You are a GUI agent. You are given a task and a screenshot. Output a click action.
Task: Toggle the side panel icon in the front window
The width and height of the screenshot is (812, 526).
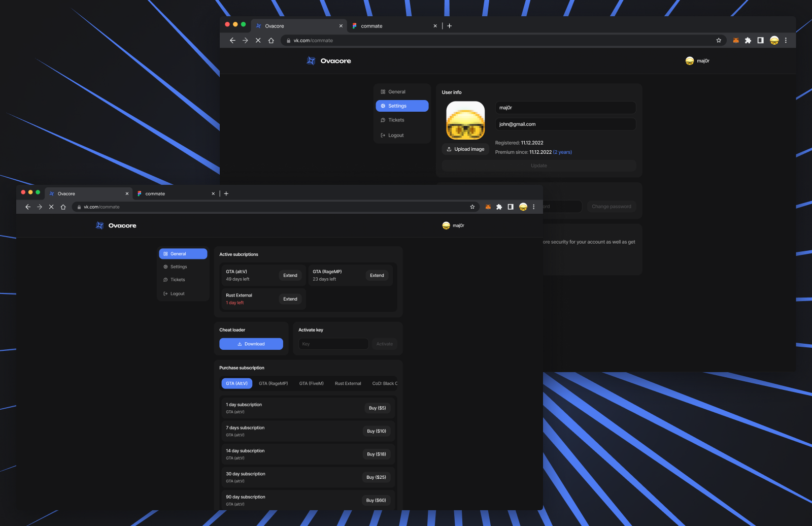(x=511, y=207)
